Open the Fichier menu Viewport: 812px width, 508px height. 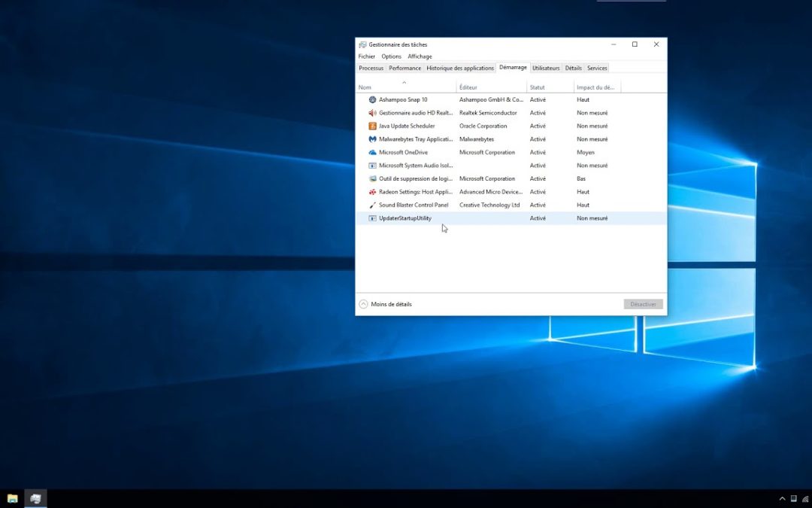click(x=366, y=56)
